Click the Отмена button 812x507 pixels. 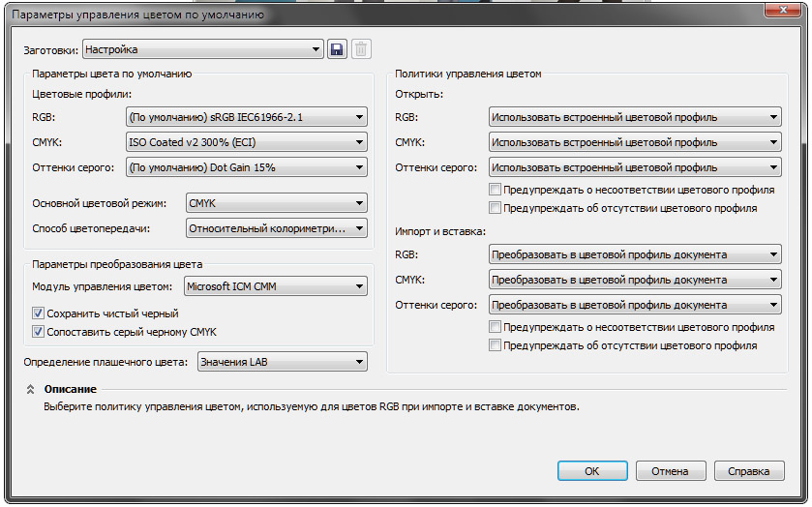coord(671,471)
